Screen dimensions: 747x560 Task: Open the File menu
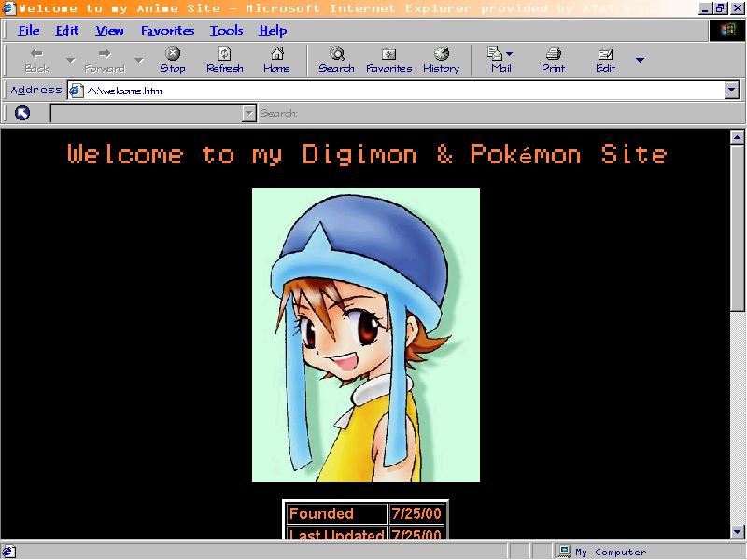[x=29, y=31]
